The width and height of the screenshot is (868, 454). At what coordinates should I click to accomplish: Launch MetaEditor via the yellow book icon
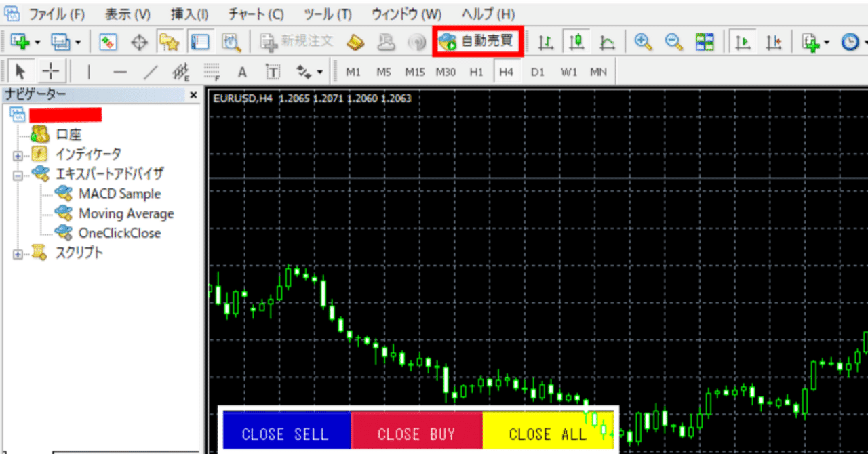pyautogui.click(x=356, y=42)
